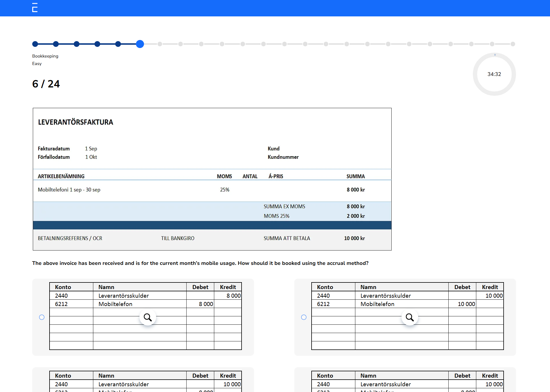Click the LEVERANTÖRSFAKTURA invoice header
The height and width of the screenshot is (392, 550).
75,122
